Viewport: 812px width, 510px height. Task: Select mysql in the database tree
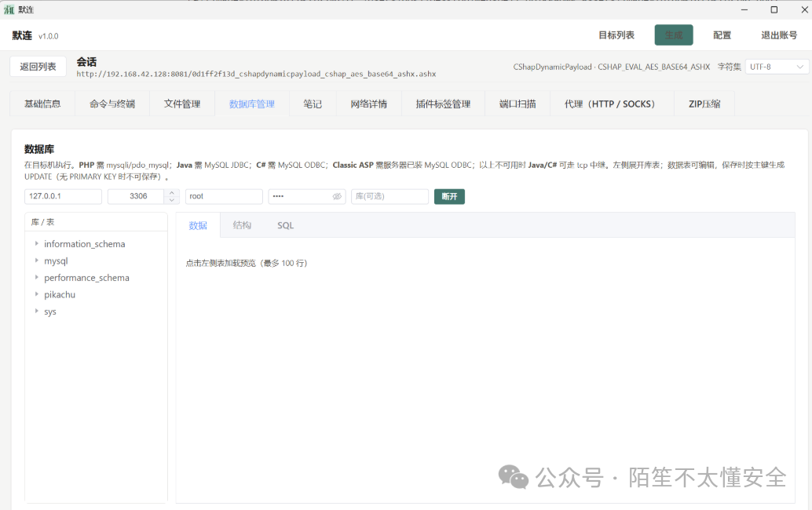click(56, 260)
